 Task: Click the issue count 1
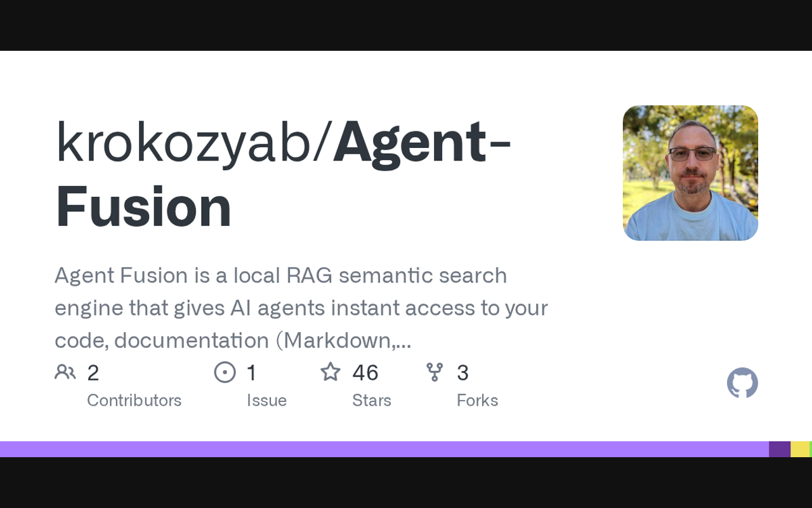coord(252,373)
